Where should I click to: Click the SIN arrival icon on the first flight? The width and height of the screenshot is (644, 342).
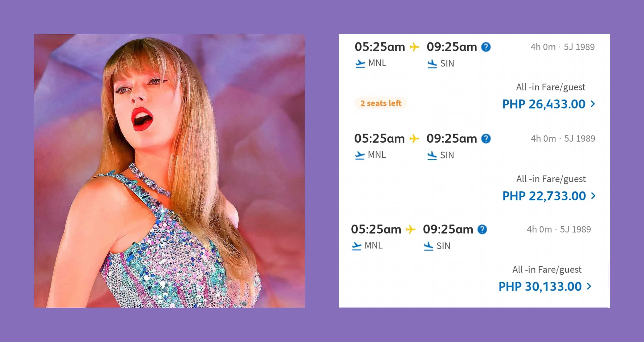coord(432,64)
